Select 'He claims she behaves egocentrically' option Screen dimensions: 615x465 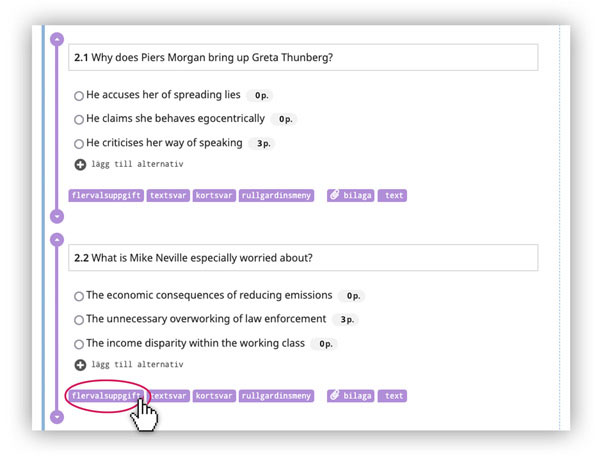[x=79, y=120]
